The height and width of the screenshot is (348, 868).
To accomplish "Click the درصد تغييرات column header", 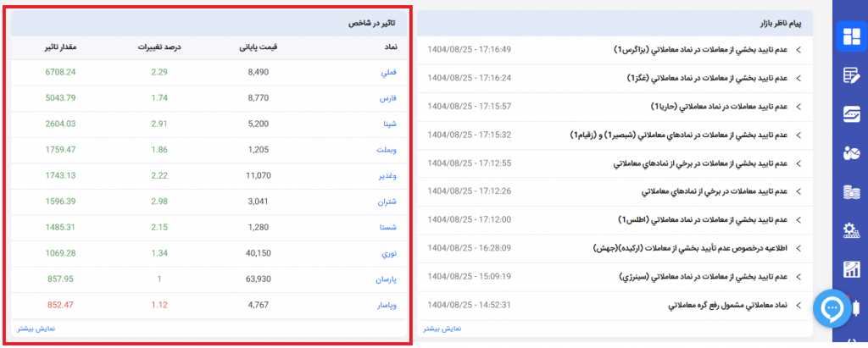I will point(159,47).
